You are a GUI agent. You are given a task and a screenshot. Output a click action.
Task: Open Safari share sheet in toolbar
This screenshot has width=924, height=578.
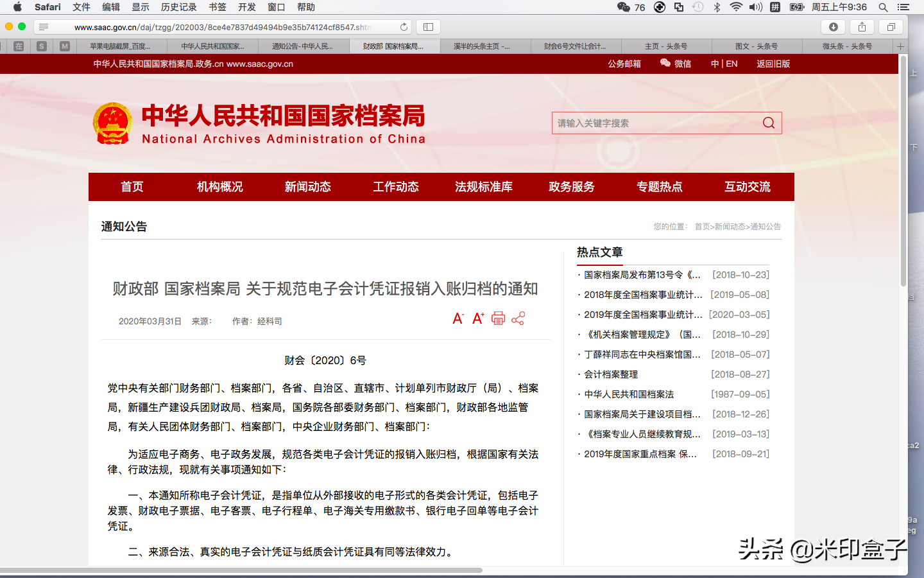pos(861,27)
